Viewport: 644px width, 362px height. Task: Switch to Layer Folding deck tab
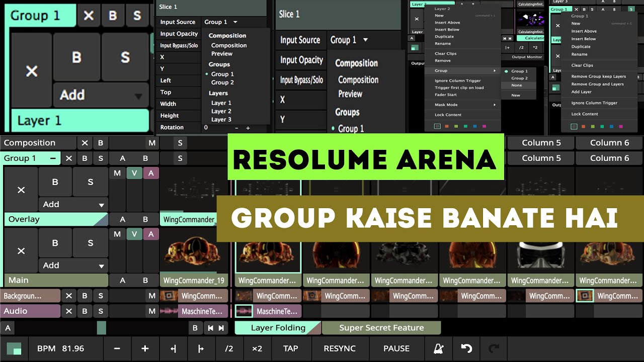(x=278, y=328)
